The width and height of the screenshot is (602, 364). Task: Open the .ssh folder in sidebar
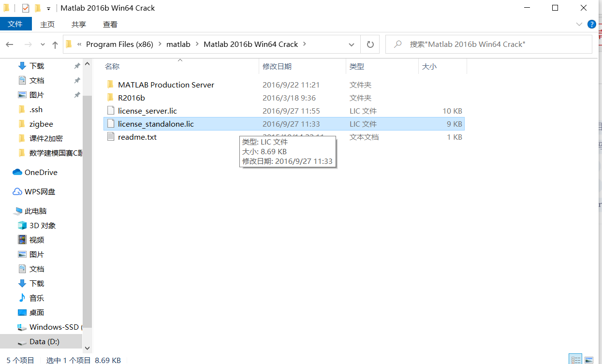pos(36,109)
